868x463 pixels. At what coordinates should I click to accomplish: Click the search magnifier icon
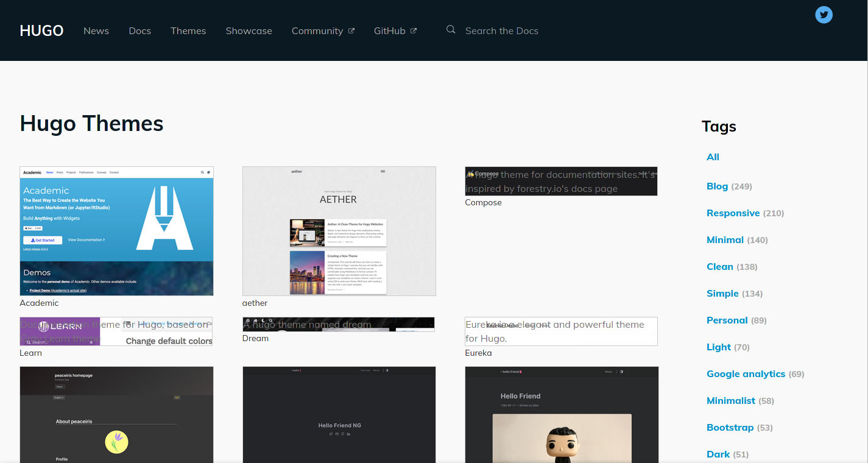(x=451, y=30)
